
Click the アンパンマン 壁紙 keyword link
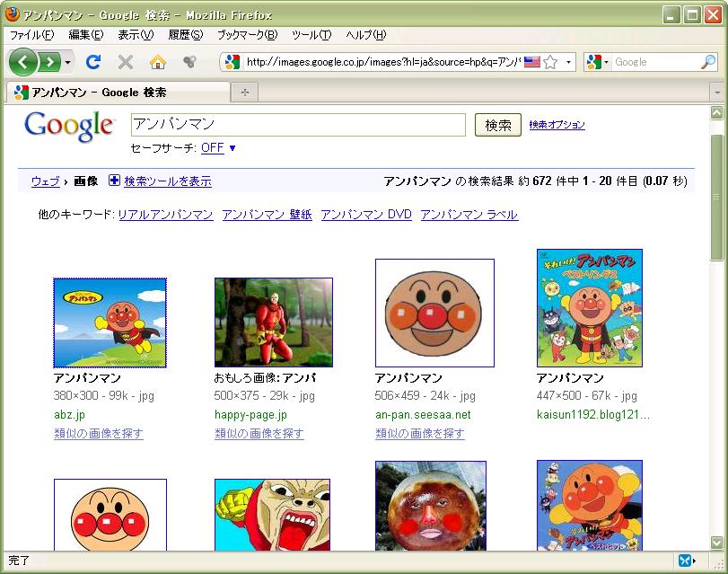point(267,215)
